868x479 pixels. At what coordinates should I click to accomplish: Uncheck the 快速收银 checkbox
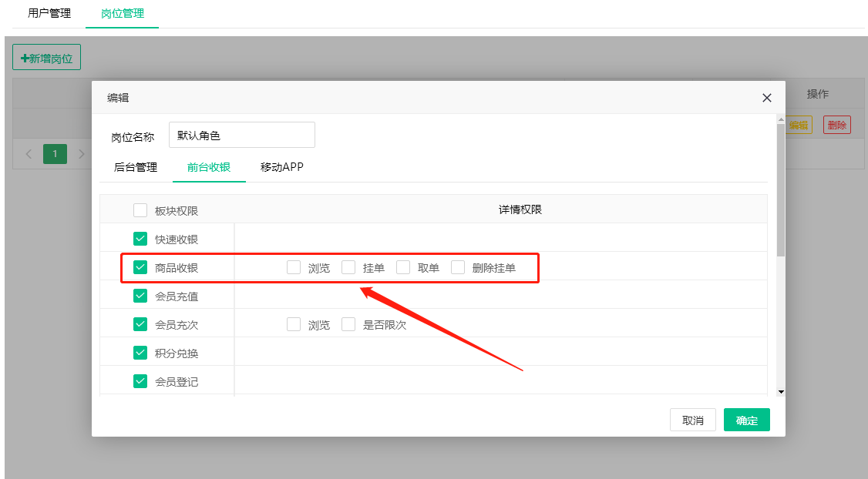[140, 239]
